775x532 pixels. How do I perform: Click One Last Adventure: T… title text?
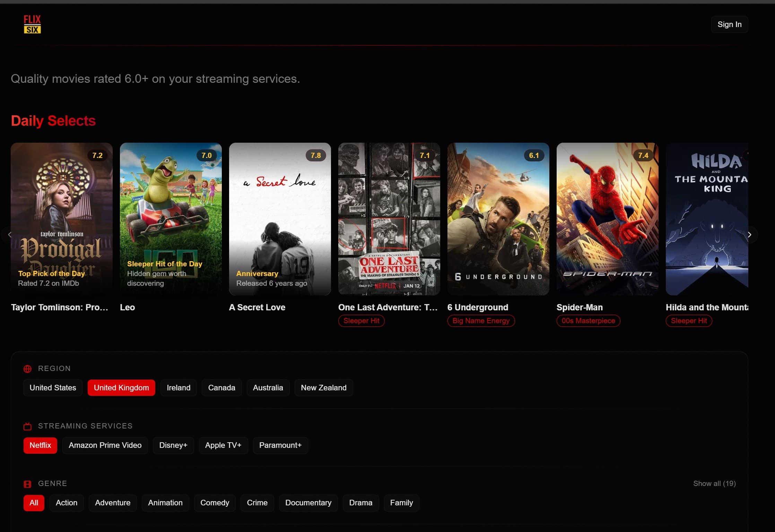coord(388,307)
